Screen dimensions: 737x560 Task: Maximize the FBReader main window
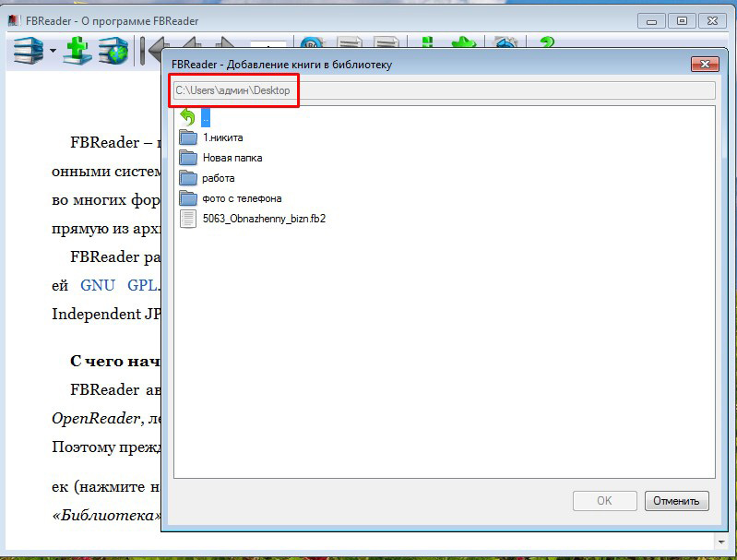[682, 21]
